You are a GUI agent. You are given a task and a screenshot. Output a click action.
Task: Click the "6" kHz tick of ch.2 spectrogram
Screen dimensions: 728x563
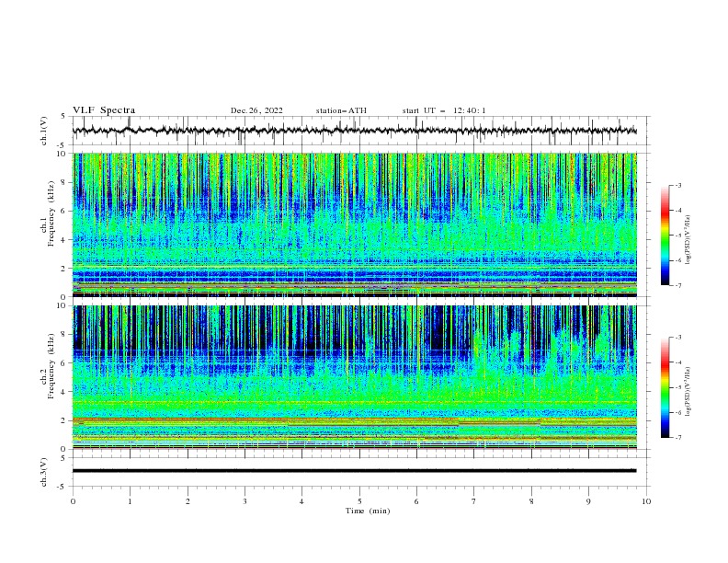click(63, 363)
